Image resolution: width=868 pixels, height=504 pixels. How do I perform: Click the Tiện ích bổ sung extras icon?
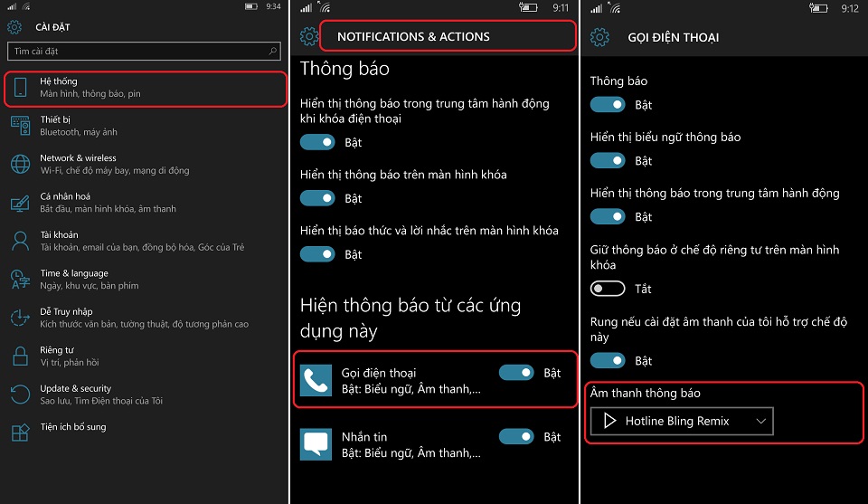click(x=21, y=432)
